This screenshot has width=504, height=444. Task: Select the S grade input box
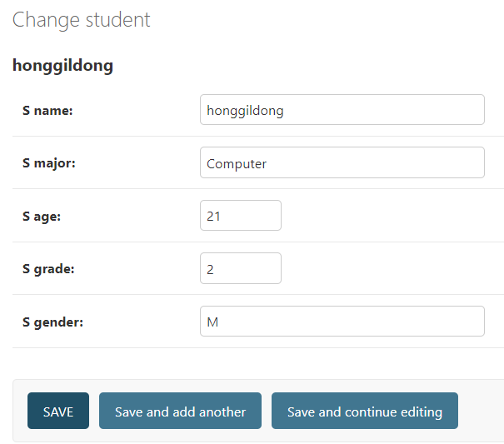click(x=241, y=268)
